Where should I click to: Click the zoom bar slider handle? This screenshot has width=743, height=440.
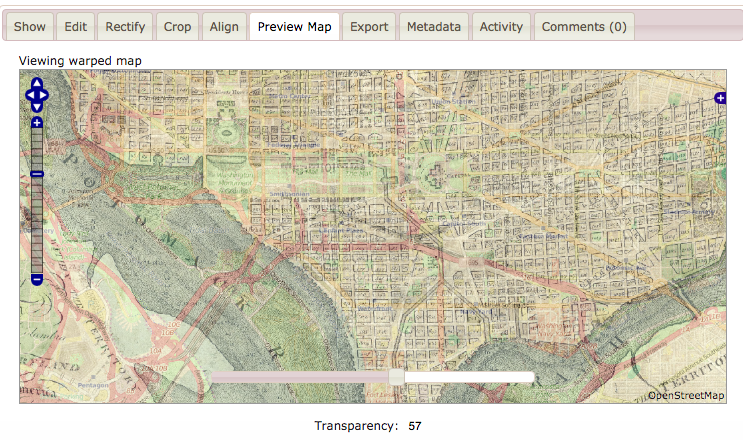coord(37,174)
